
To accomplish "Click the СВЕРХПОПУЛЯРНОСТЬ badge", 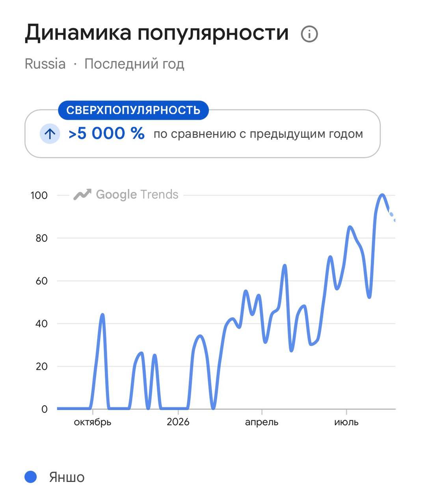I will [133, 110].
